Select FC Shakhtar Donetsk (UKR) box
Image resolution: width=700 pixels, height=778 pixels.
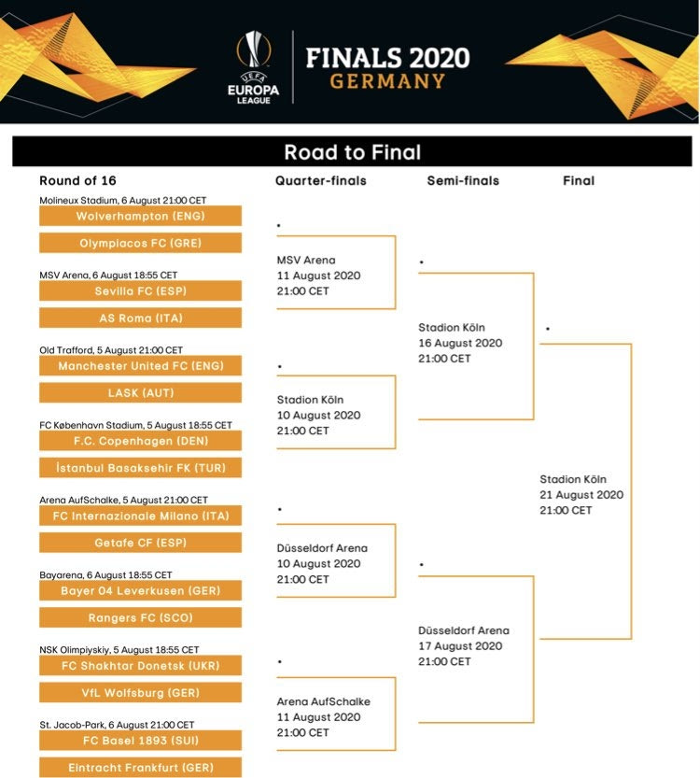(x=140, y=665)
